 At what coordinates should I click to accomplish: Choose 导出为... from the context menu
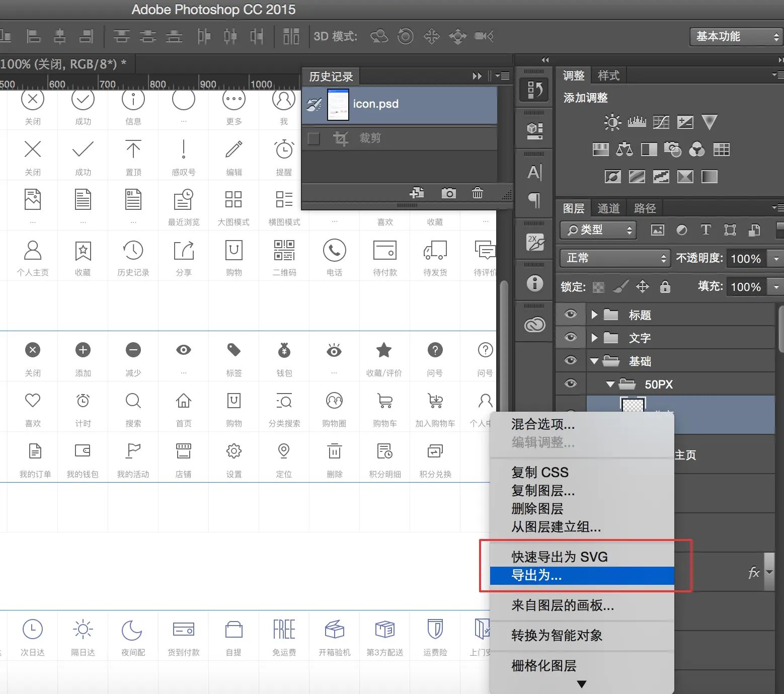[x=582, y=576]
